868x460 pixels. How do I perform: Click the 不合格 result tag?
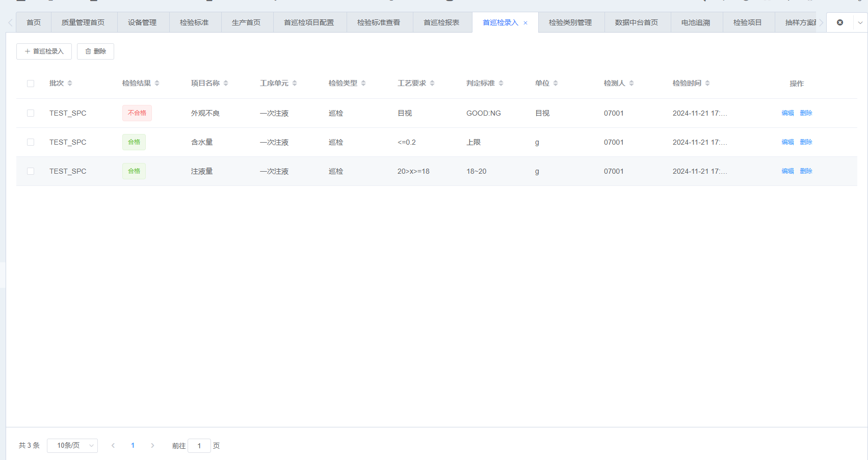click(x=137, y=113)
